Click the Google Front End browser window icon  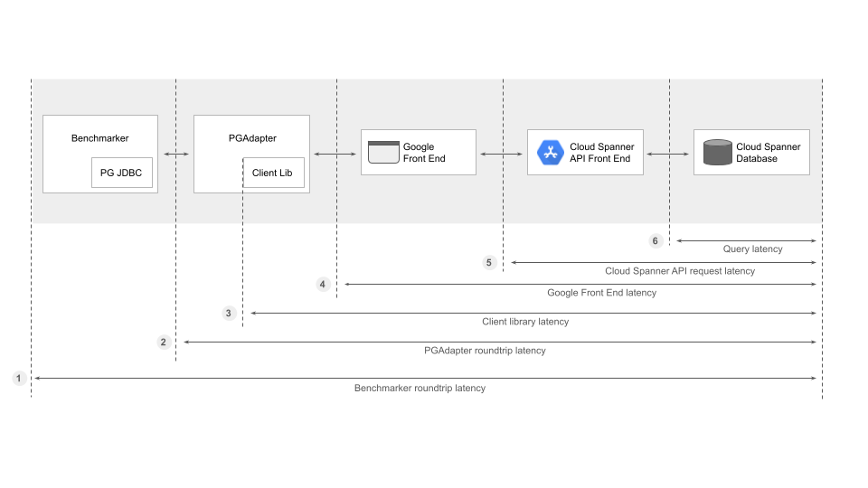pos(383,152)
